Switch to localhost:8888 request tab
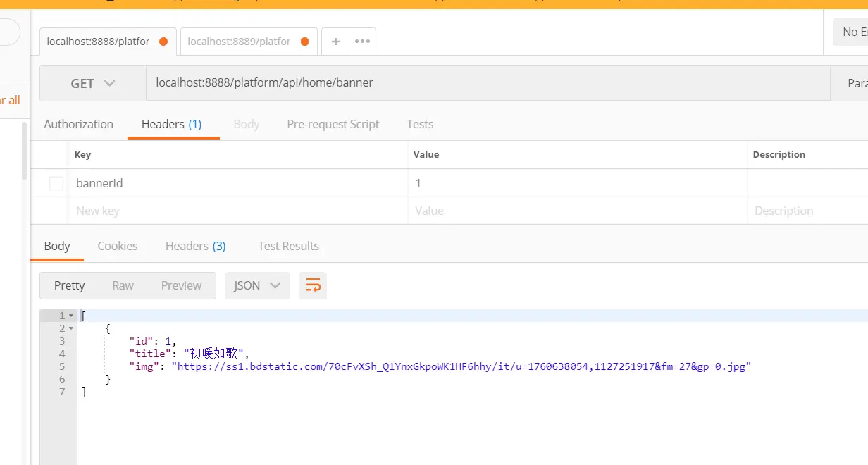 point(107,42)
